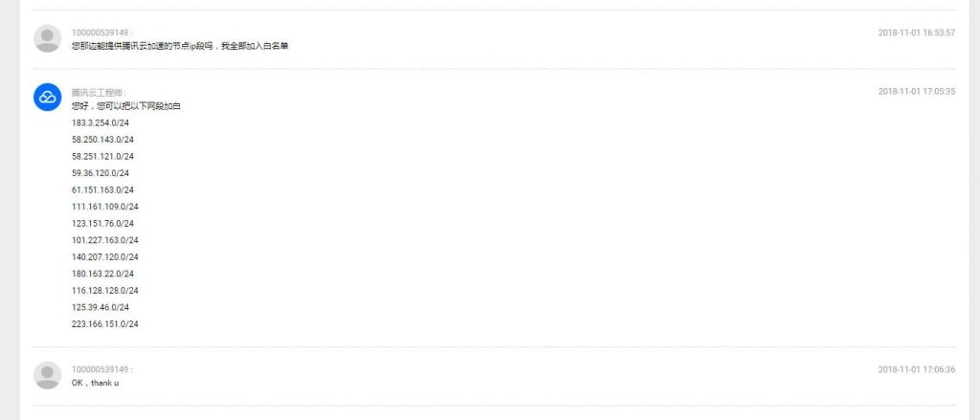The width and height of the screenshot is (980, 420).
Task: Click the "OK, thank u" reply text
Action: 95,383
